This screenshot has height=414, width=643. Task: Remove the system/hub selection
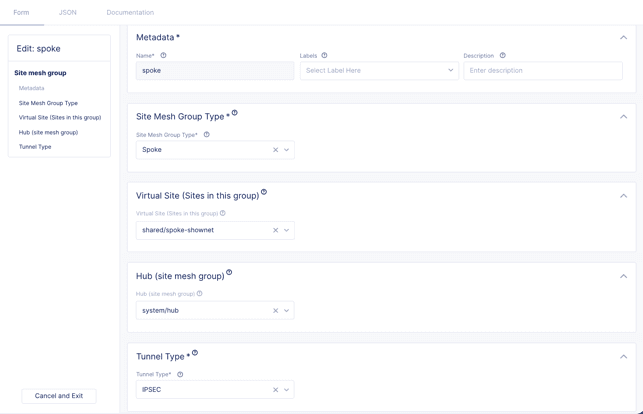click(x=276, y=311)
